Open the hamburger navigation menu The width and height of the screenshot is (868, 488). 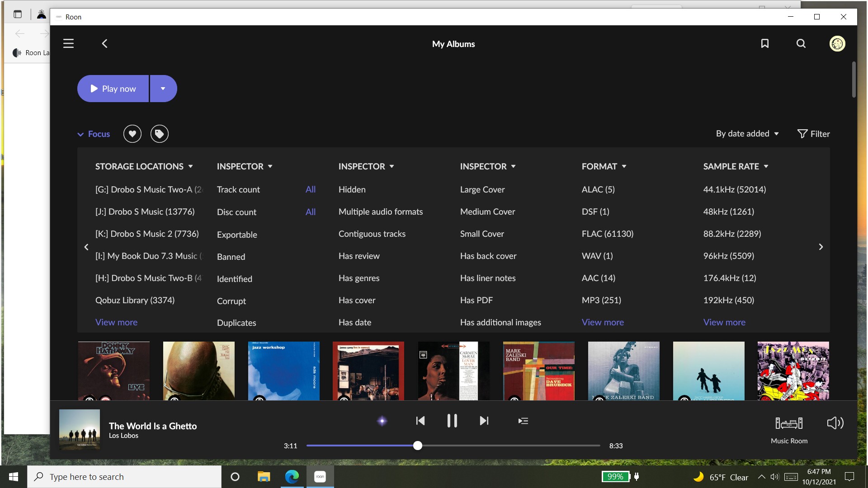tap(68, 44)
